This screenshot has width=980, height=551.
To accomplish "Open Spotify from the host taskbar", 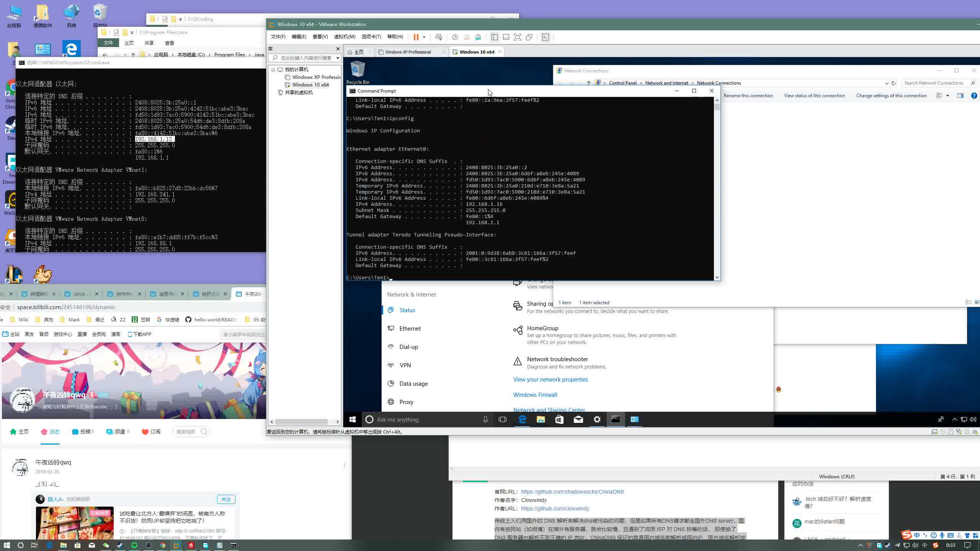I will (x=134, y=545).
